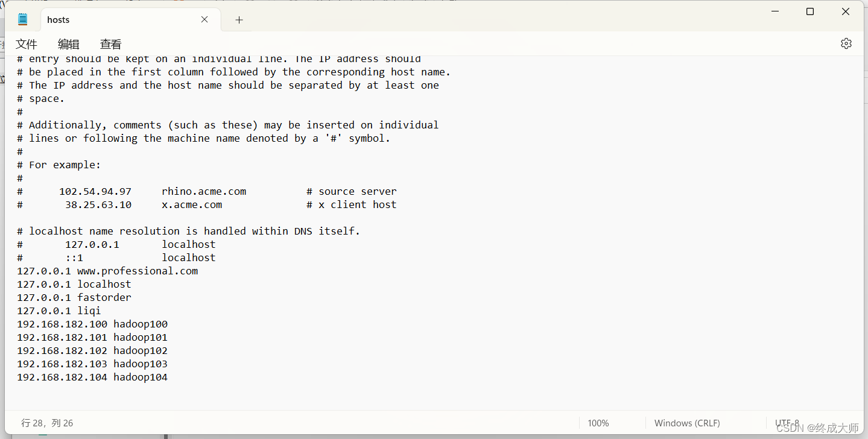Click the Windows (CRLF) line ending indicator
Viewport: 868px width, 439px height.
(x=687, y=423)
